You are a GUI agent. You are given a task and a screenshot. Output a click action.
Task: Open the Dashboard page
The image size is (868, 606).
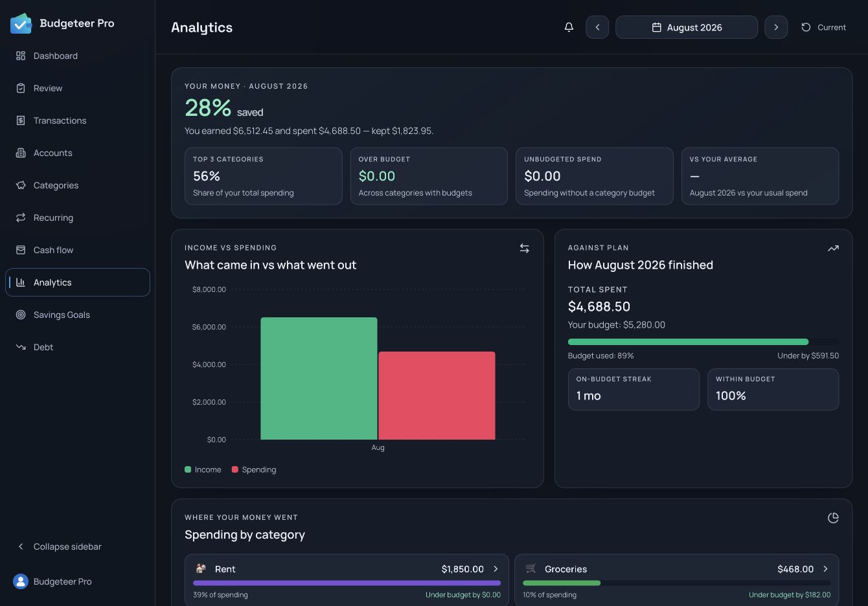click(x=78, y=56)
